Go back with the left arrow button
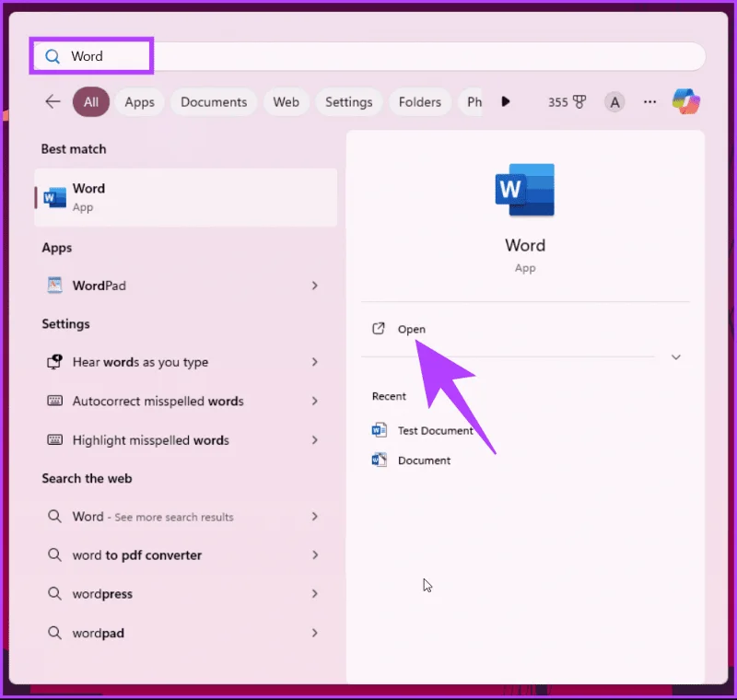This screenshot has height=700, width=737. coord(53,101)
